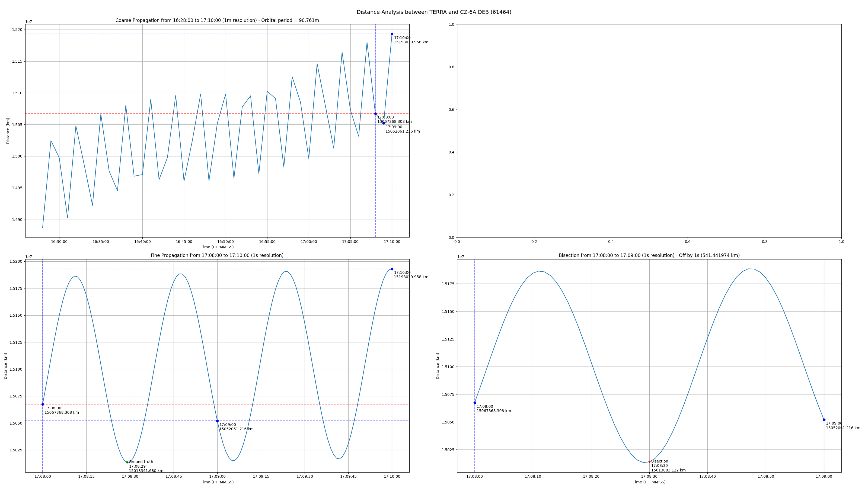Viewport: 868px width, 488px height.
Task: Click the 17:08:40 tick label on the bisection plot
Action: pyautogui.click(x=707, y=477)
